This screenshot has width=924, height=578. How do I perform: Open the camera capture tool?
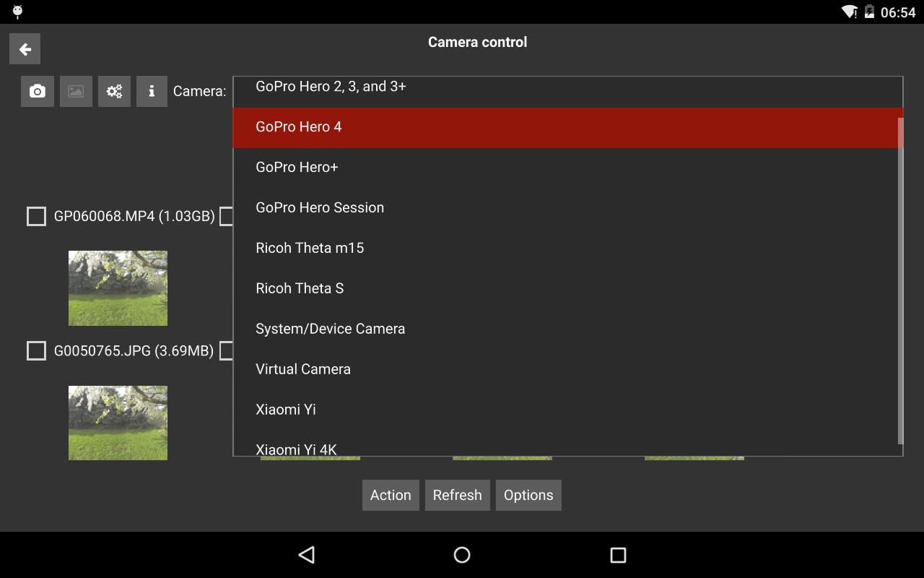[x=38, y=91]
